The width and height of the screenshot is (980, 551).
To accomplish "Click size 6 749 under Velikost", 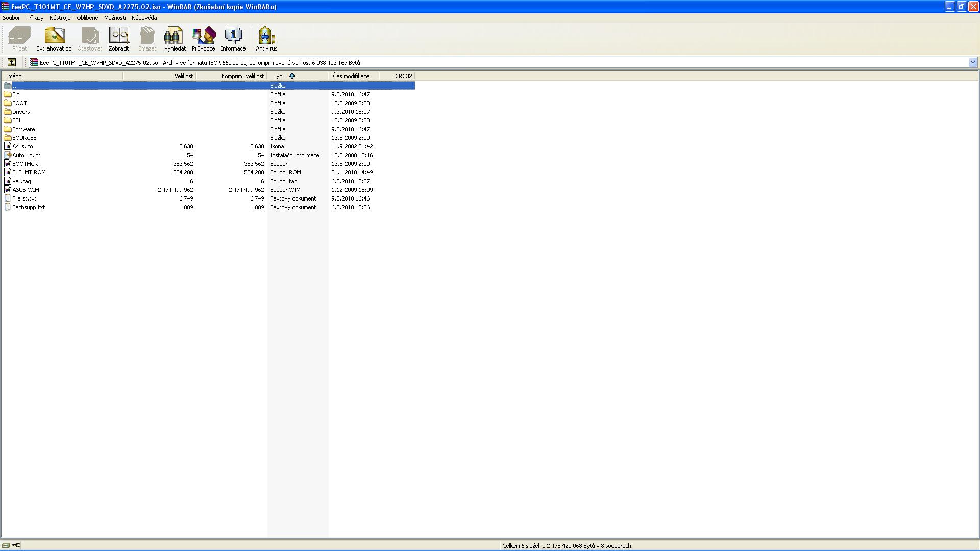I will (x=186, y=198).
